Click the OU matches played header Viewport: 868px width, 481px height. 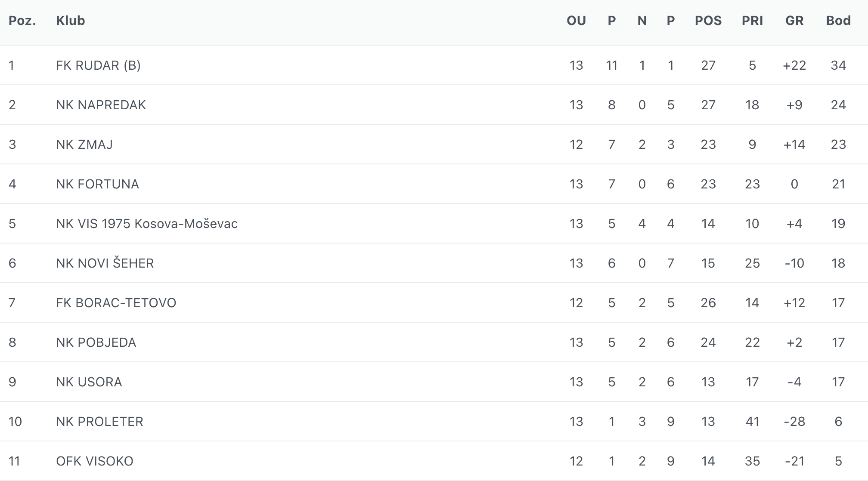[x=576, y=21]
